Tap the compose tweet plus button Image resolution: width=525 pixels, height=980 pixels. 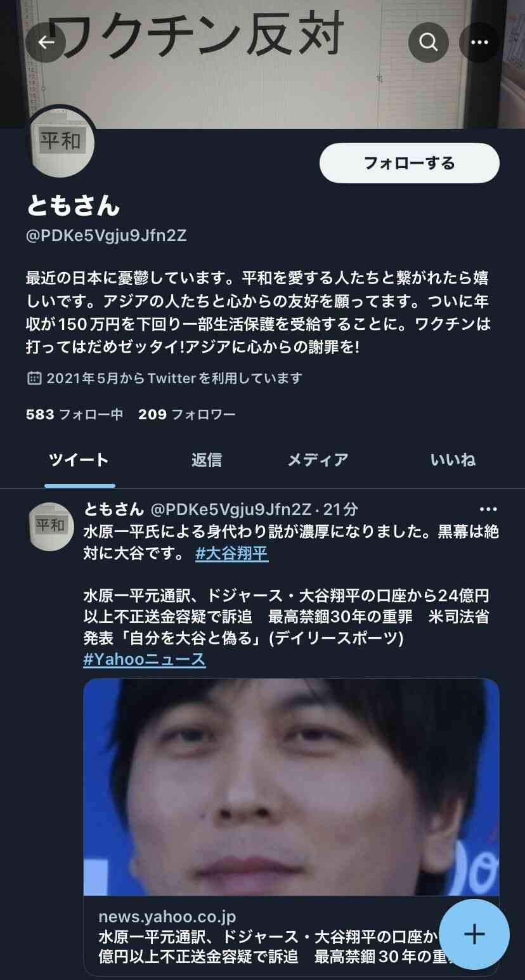[x=474, y=934]
